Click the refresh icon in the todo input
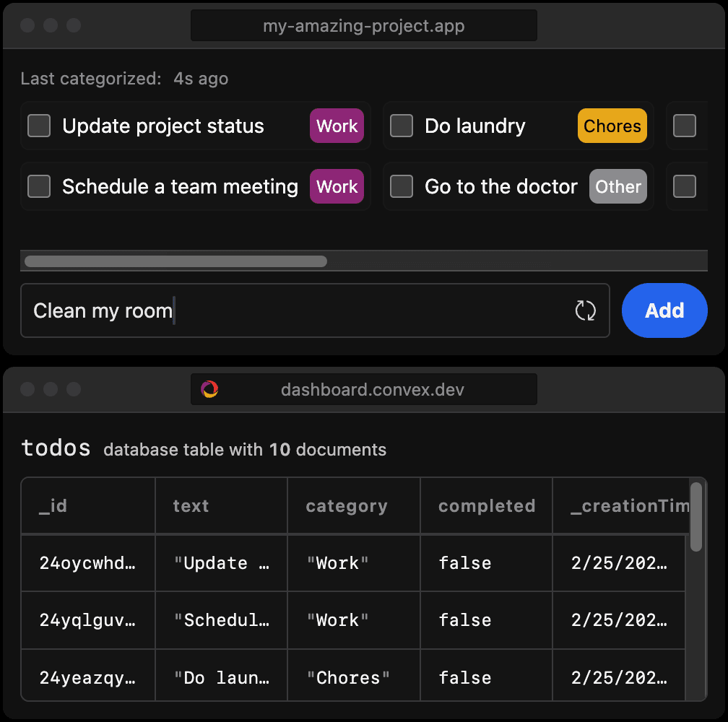The height and width of the screenshot is (722, 728). (x=586, y=310)
